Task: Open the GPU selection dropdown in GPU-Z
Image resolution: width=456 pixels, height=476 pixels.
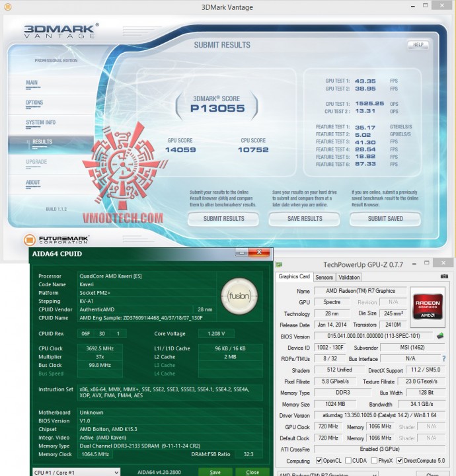Action: click(x=328, y=474)
